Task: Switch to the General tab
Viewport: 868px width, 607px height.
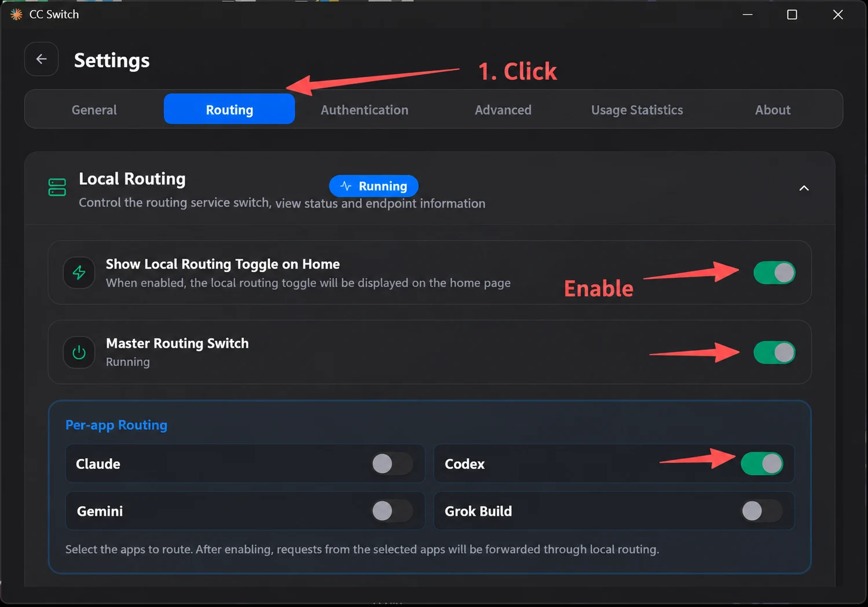Action: [x=94, y=109]
